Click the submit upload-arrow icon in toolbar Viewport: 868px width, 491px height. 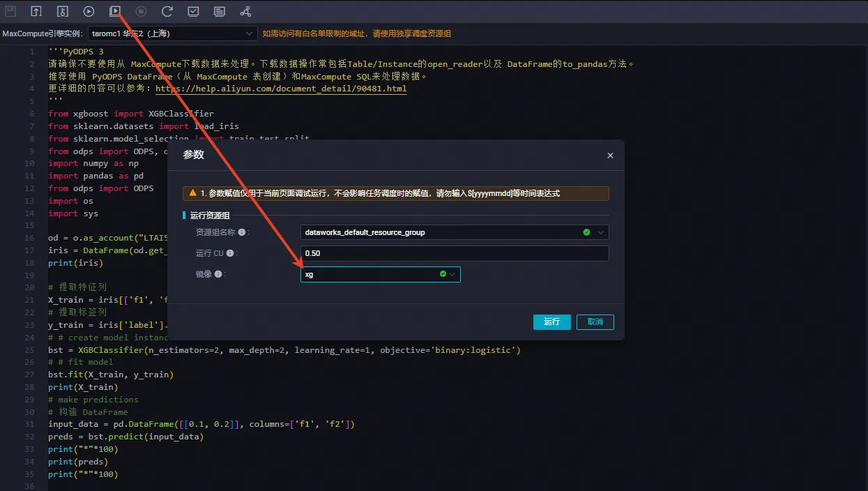[36, 11]
